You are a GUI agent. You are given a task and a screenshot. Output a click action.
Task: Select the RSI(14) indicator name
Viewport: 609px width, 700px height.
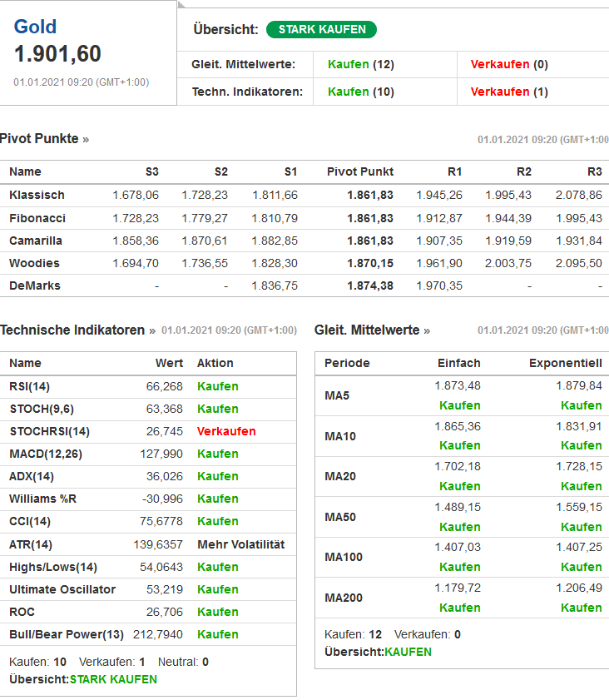(x=29, y=386)
